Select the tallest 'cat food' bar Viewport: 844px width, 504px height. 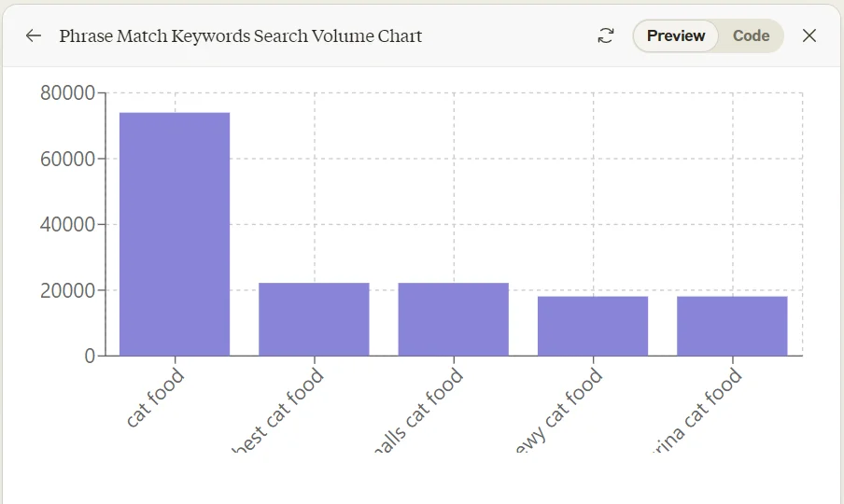tap(175, 234)
